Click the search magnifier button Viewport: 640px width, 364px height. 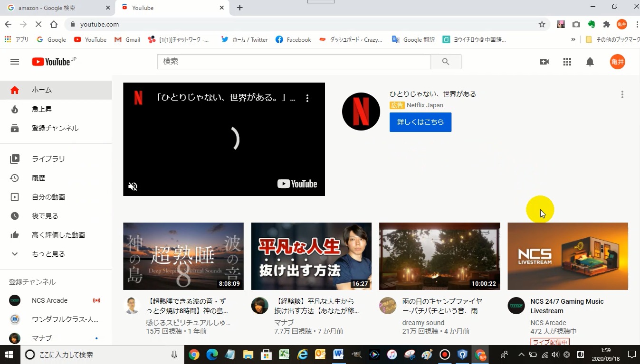(x=445, y=62)
